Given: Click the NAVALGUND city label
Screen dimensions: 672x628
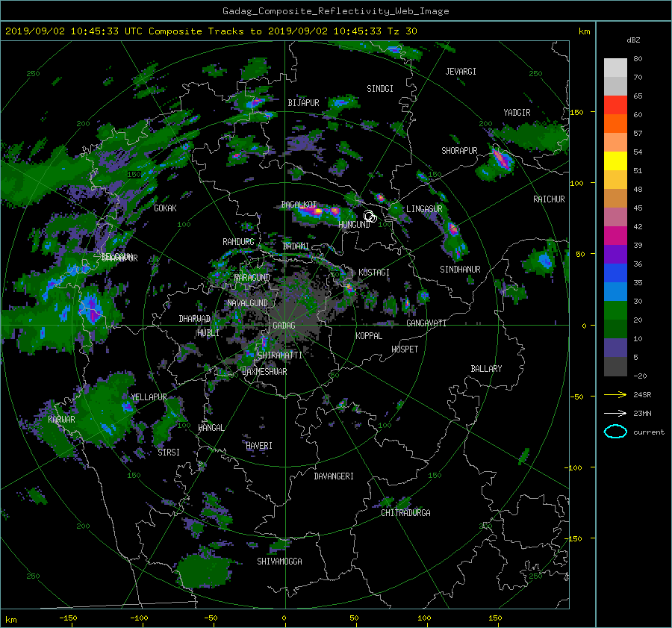Looking at the screenshot, I should 247,303.
